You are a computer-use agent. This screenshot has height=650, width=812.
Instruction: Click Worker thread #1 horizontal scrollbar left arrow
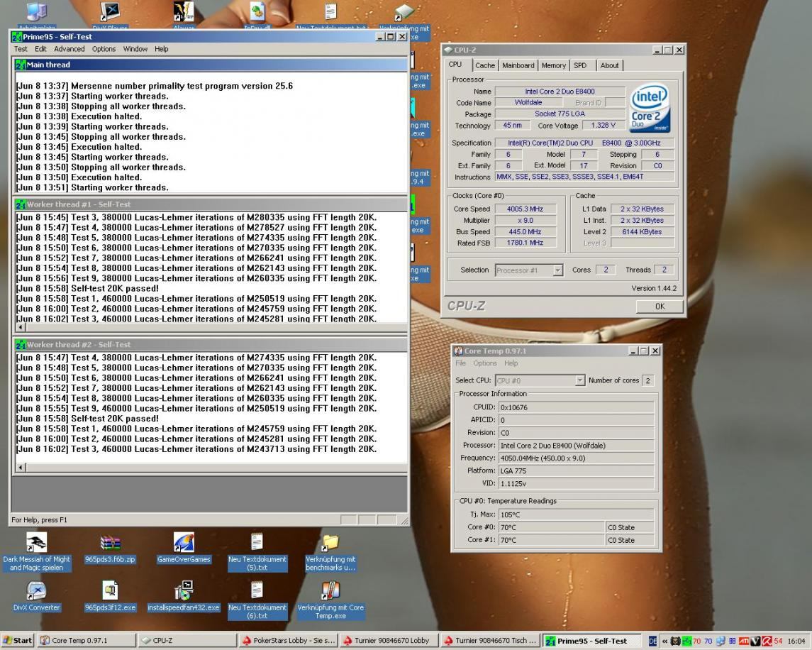[21, 328]
